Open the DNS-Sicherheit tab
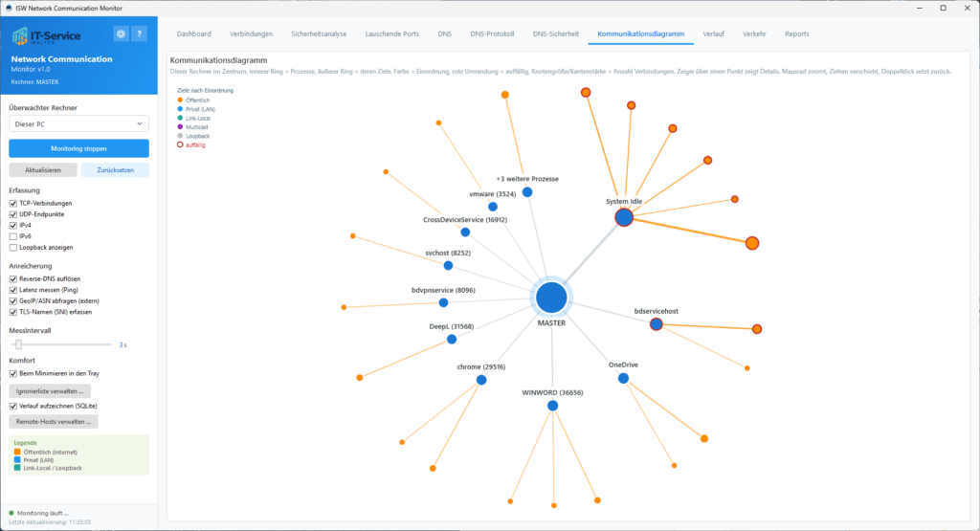This screenshot has height=531, width=980. pyautogui.click(x=556, y=33)
